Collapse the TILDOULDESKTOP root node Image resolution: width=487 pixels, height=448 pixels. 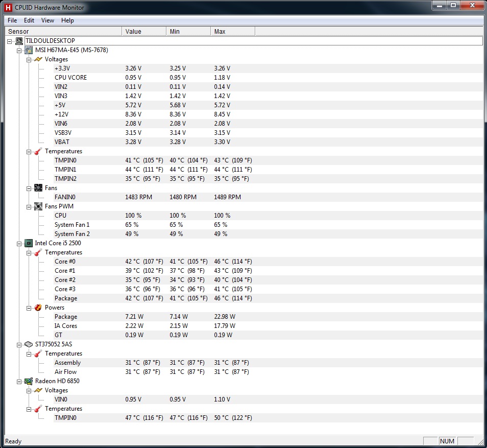[x=10, y=41]
